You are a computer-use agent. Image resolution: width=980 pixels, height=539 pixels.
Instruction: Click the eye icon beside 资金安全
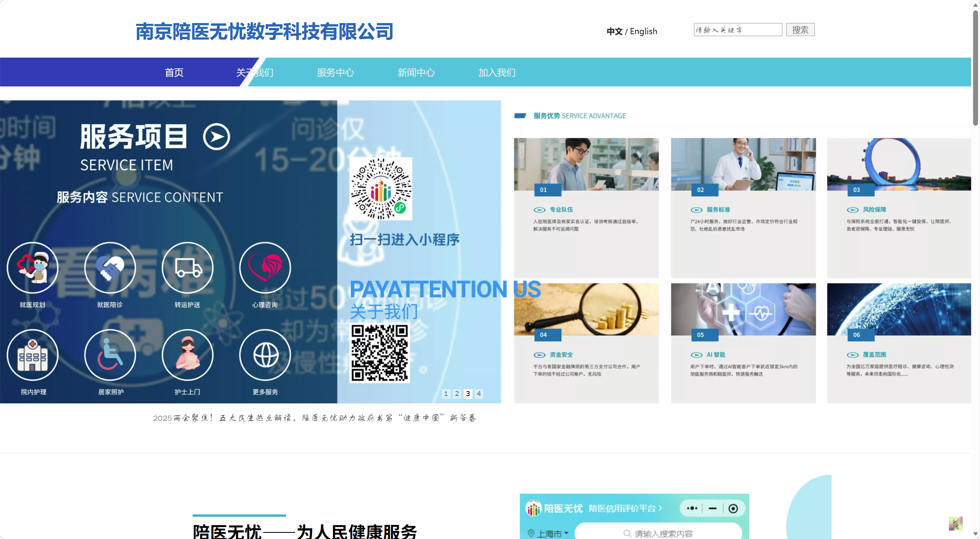pos(539,355)
